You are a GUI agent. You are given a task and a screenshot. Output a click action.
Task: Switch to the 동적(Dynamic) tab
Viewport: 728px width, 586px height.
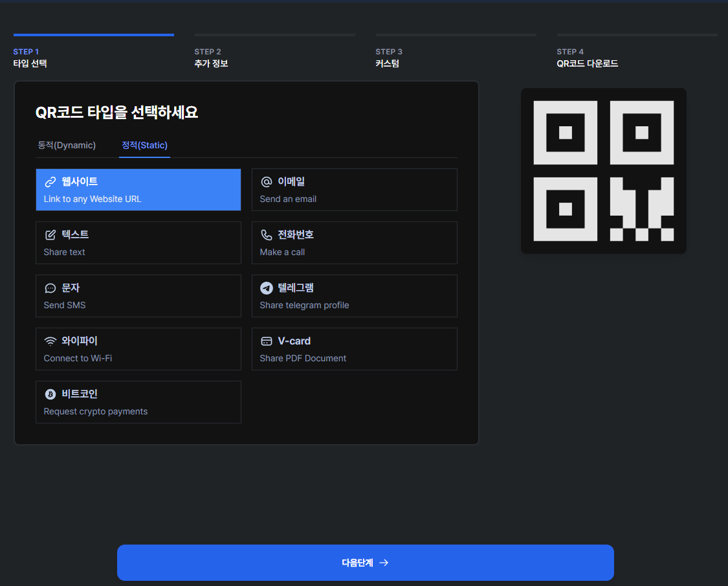coord(67,146)
